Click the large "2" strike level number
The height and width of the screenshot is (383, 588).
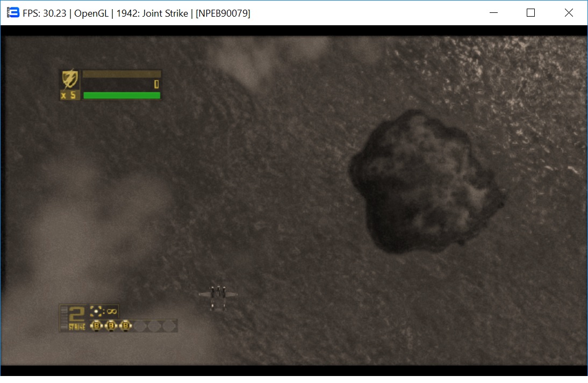77,314
